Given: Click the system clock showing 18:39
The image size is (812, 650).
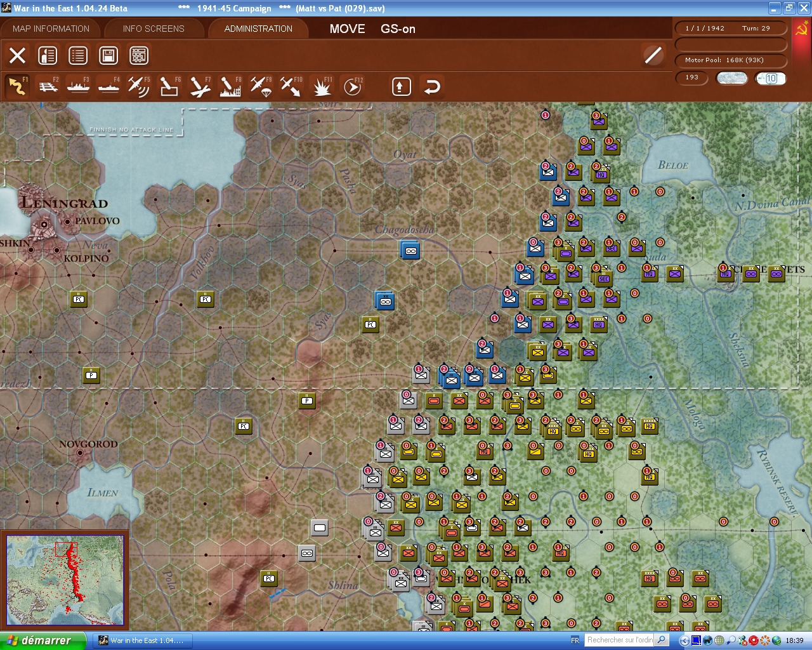Looking at the screenshot, I should point(794,640).
